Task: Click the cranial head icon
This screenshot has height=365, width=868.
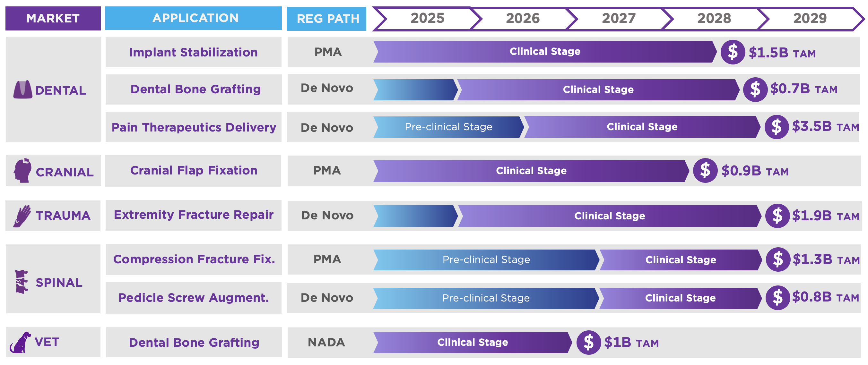Action: (x=22, y=171)
